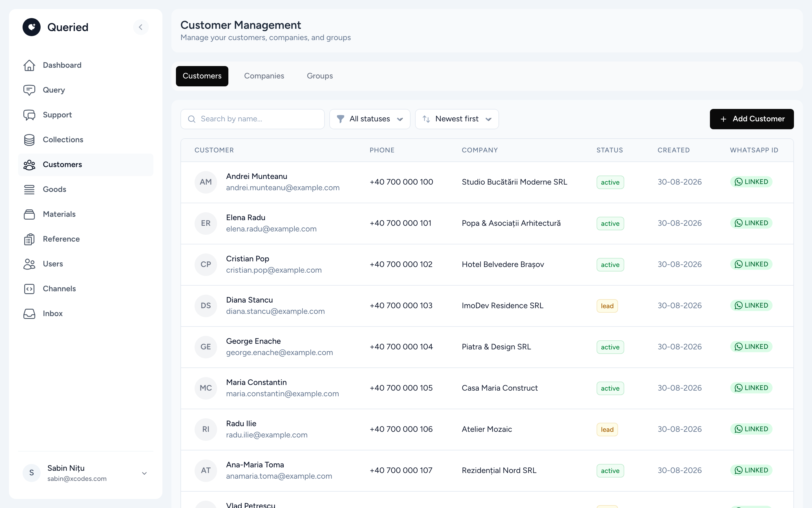Image resolution: width=812 pixels, height=508 pixels.
Task: Open Materials from the sidebar
Action: click(x=85, y=214)
